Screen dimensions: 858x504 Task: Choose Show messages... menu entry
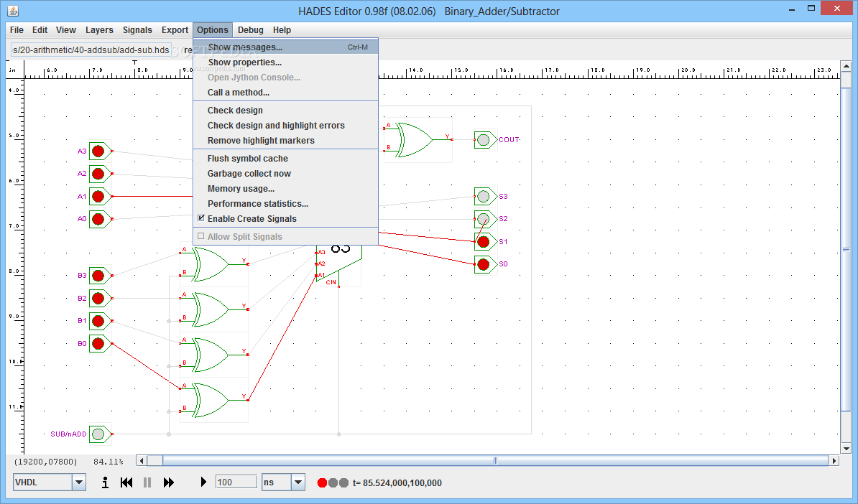[x=285, y=47]
